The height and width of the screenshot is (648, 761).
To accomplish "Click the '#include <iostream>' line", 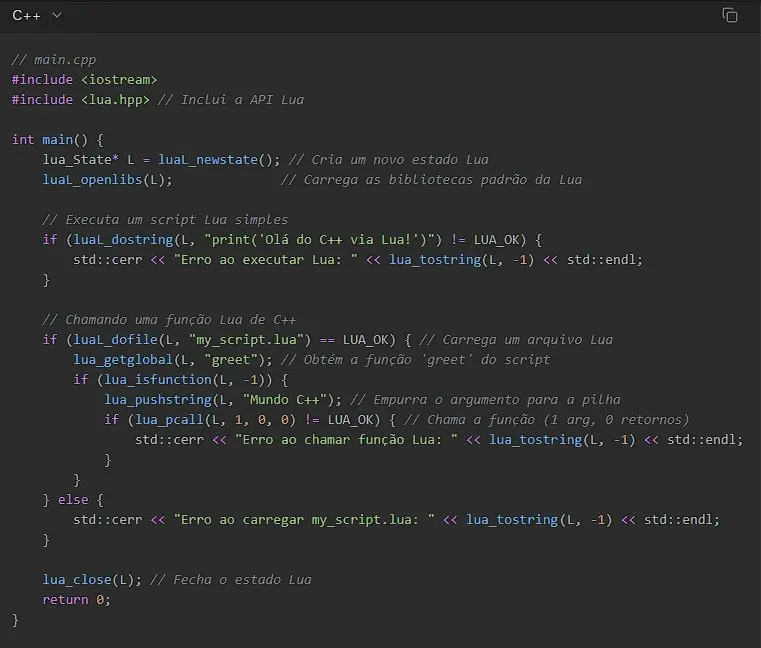I will coord(84,80).
